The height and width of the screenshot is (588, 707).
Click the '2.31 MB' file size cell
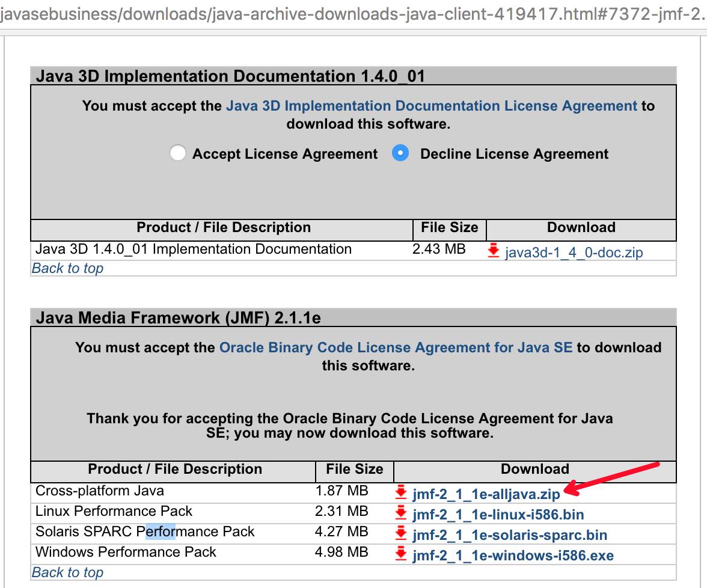pos(341,511)
